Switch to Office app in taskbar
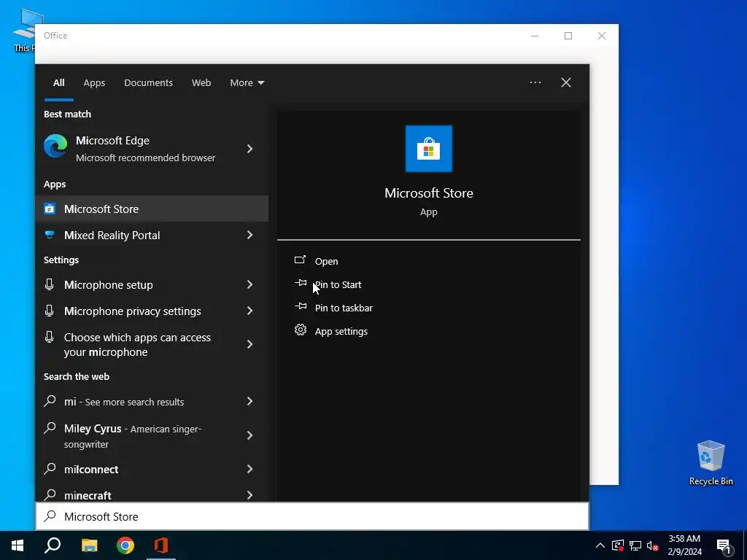Viewport: 747px width, 560px height. coord(161,545)
